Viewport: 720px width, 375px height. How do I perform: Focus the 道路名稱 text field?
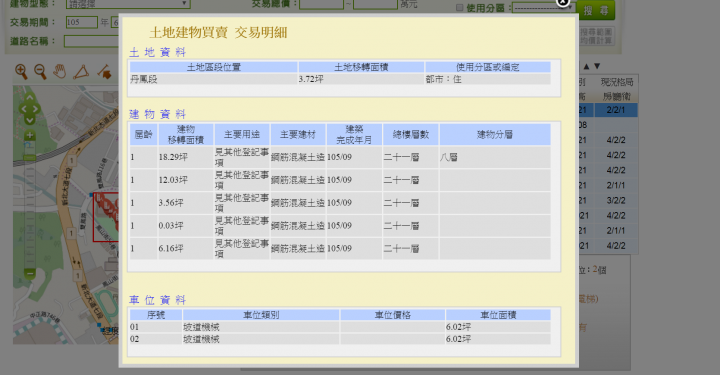(x=92, y=41)
